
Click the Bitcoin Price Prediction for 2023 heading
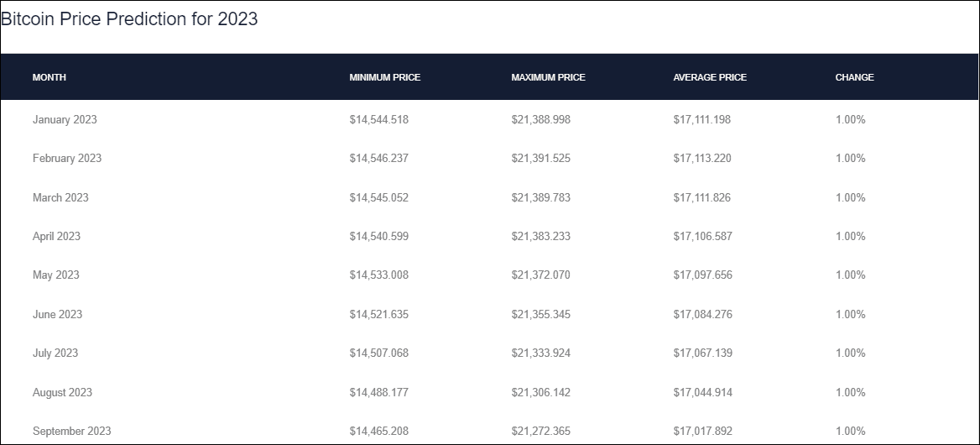pos(129,18)
